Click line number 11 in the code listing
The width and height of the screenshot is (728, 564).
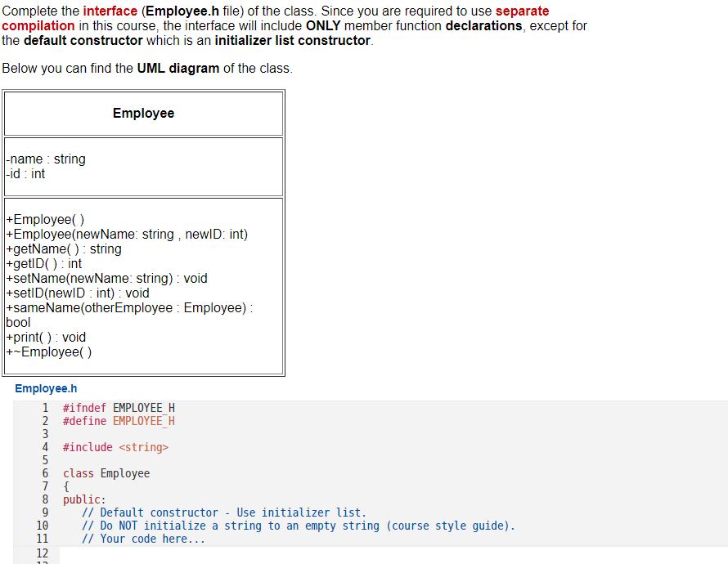[43, 539]
